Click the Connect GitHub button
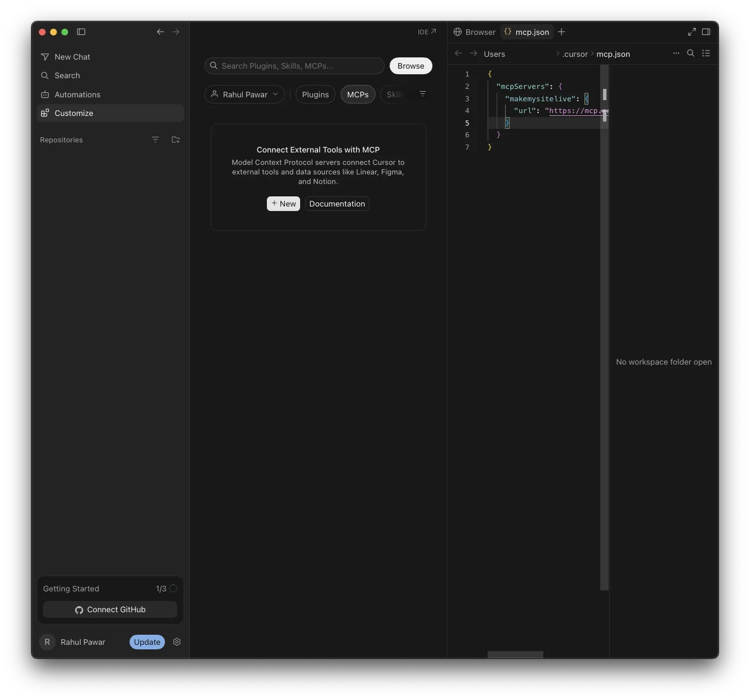This screenshot has width=750, height=700. [x=110, y=609]
